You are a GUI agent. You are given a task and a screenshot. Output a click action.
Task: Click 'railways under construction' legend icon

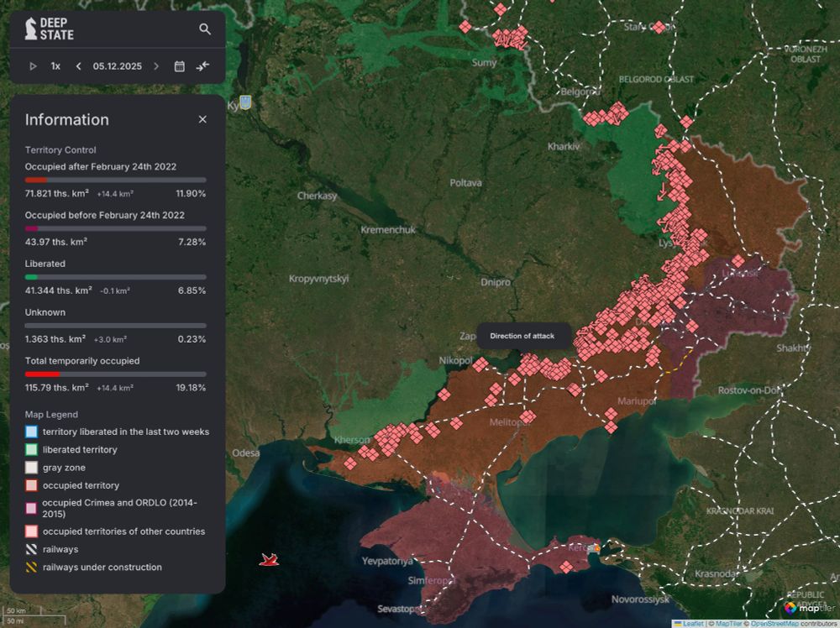click(32, 567)
